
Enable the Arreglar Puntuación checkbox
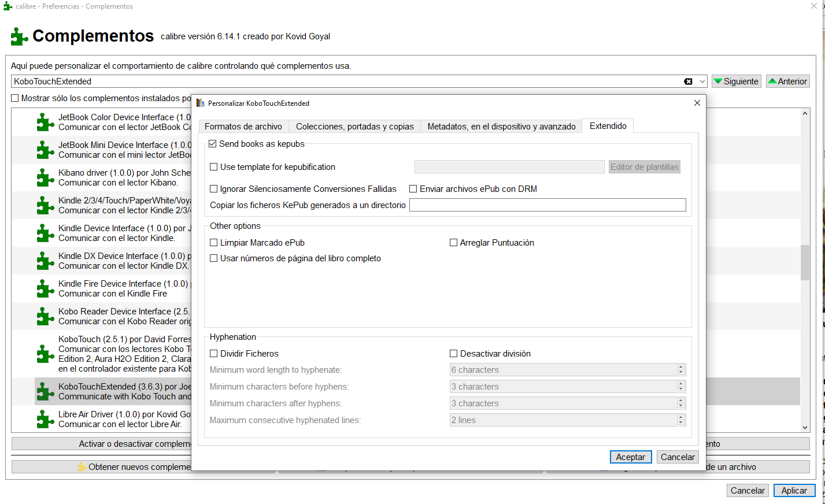[454, 243]
